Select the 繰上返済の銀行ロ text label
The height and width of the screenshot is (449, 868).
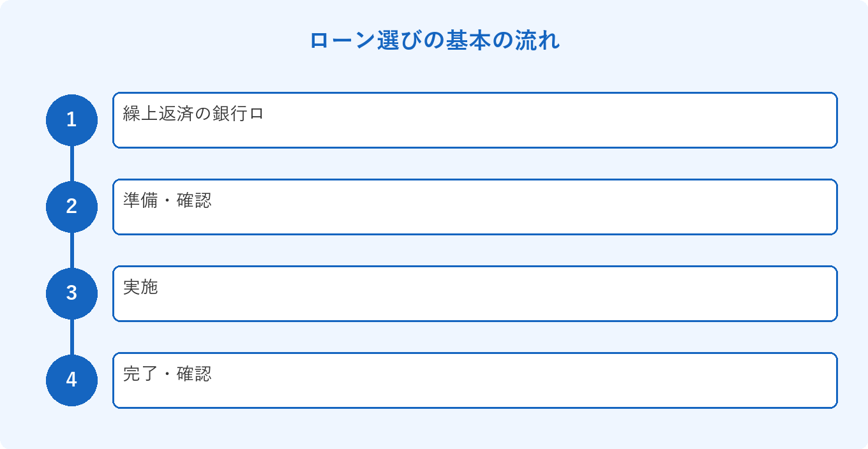coord(193,114)
